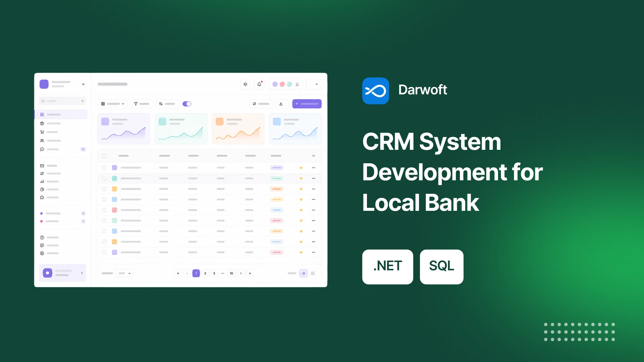This screenshot has height=362, width=644.
Task: Open the pie chart sidebar item
Action: [x=42, y=189]
